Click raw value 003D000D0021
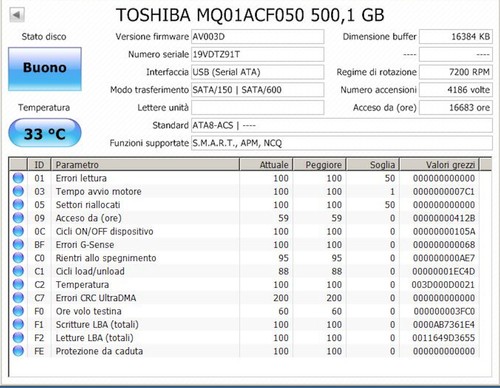This screenshot has height=388, width=500. pyautogui.click(x=443, y=285)
